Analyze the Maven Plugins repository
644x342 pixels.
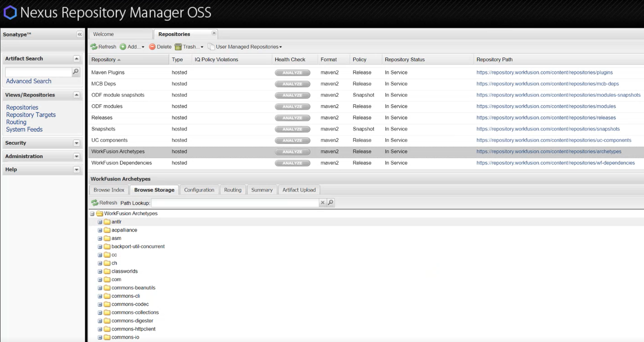pos(293,73)
